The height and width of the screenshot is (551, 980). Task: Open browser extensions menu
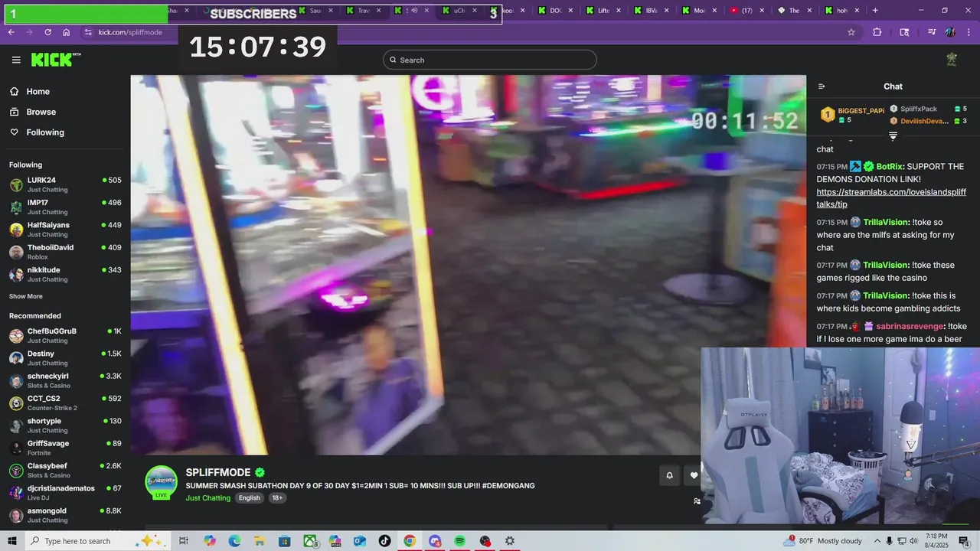pos(877,32)
